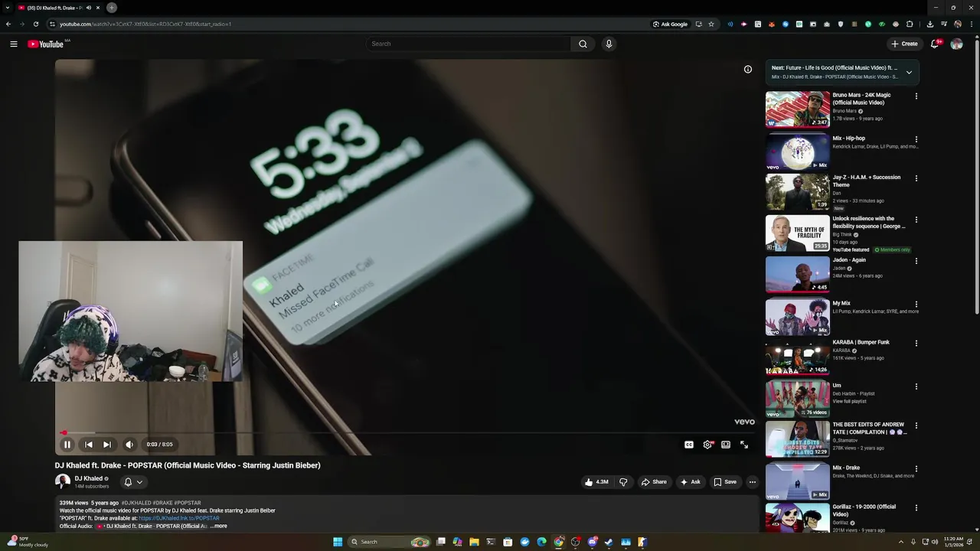Mute the video player volume
The width and height of the screenshot is (980, 551).
tap(129, 444)
